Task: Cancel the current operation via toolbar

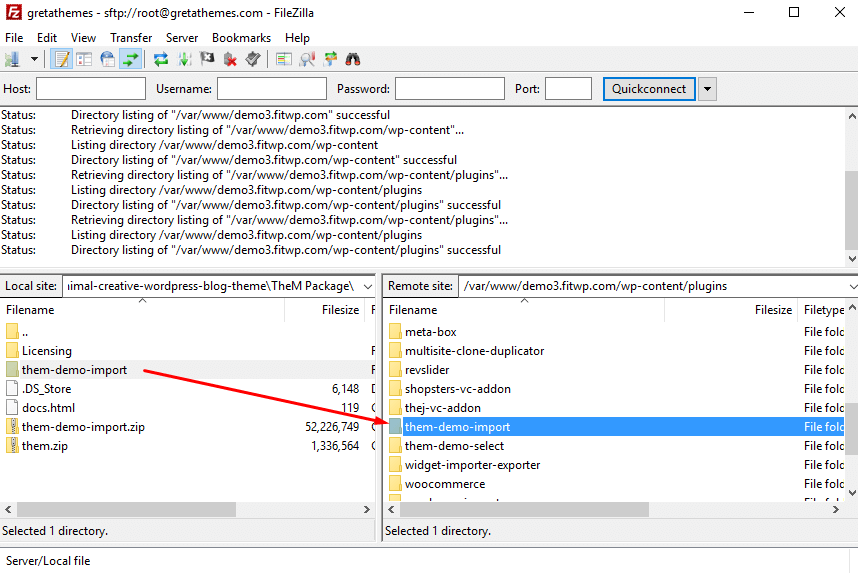Action: pyautogui.click(x=207, y=59)
